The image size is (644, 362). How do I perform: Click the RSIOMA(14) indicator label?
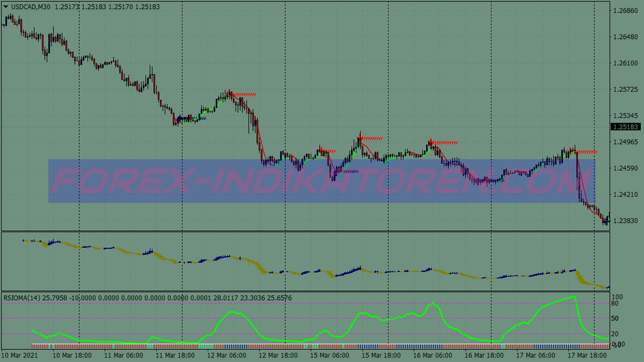22,298
